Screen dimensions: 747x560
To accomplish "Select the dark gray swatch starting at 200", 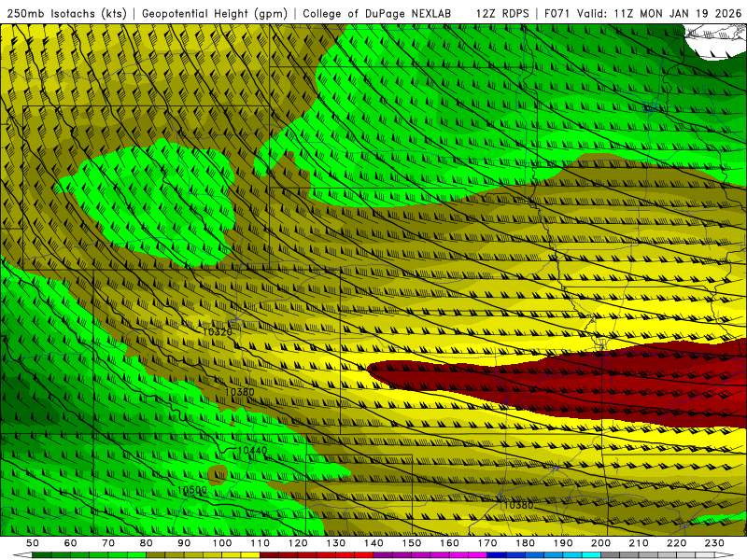I will (611, 555).
